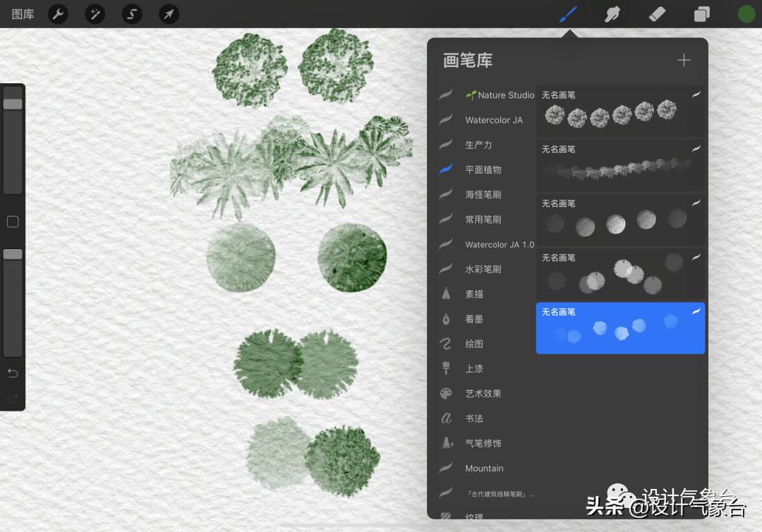
Task: Tap the redo arrow on the sidebar
Action: tap(13, 398)
